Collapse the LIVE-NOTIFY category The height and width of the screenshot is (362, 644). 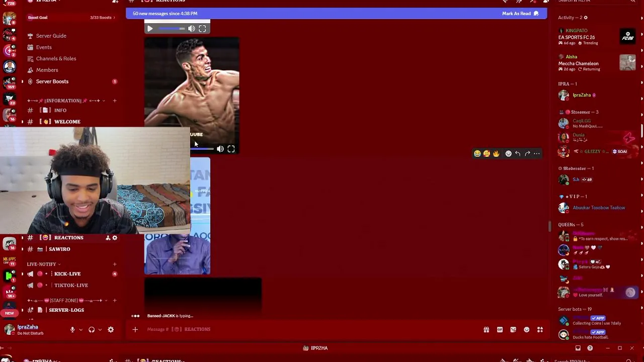(43, 264)
